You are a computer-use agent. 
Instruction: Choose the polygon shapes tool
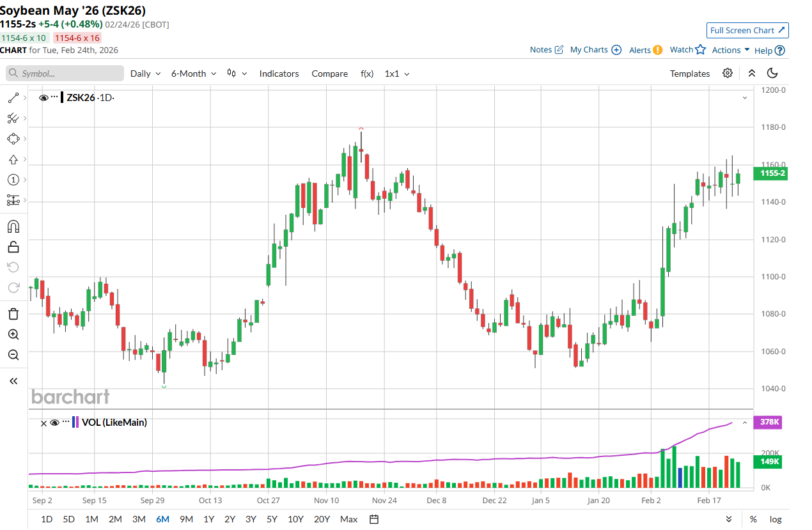click(x=13, y=139)
